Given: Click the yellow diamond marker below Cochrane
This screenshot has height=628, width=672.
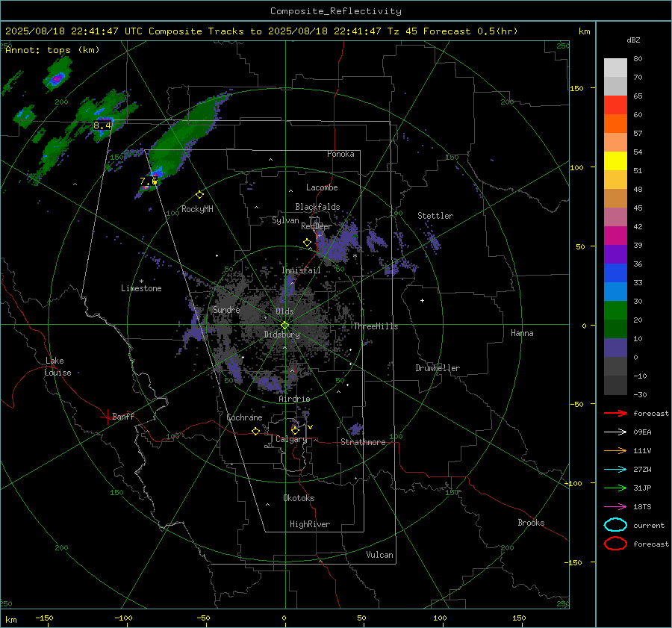Looking at the screenshot, I should pyautogui.click(x=255, y=432).
